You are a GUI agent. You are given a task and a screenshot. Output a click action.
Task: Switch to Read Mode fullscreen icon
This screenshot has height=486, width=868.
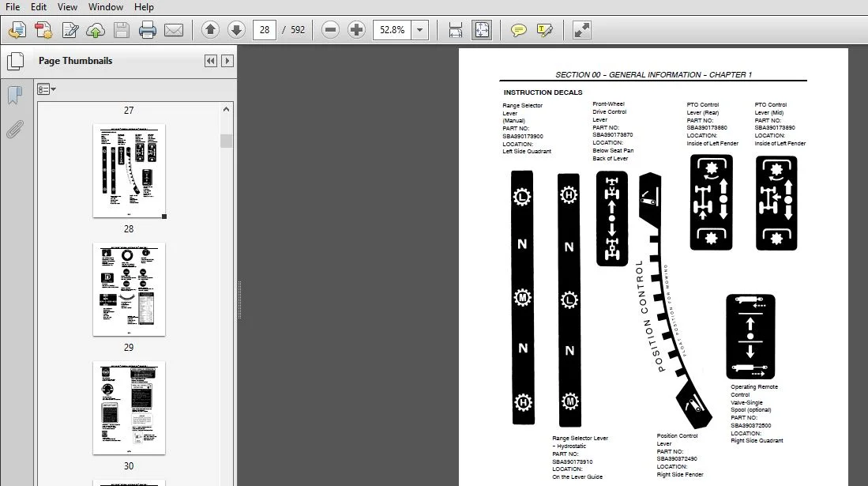point(581,30)
